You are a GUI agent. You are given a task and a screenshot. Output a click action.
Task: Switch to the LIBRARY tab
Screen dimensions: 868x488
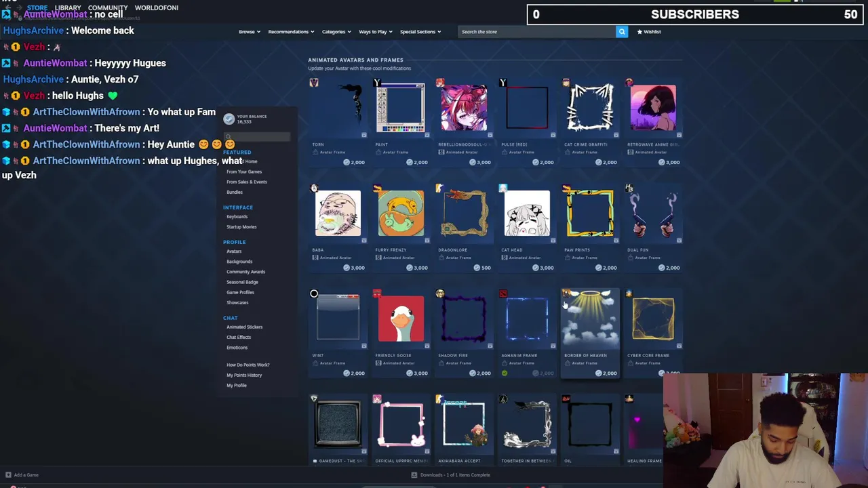click(x=68, y=7)
